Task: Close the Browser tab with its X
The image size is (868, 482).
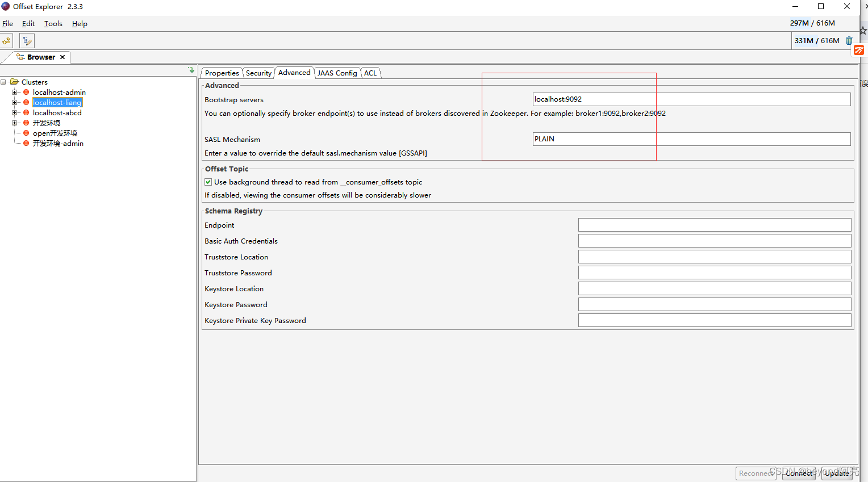Action: tap(62, 57)
